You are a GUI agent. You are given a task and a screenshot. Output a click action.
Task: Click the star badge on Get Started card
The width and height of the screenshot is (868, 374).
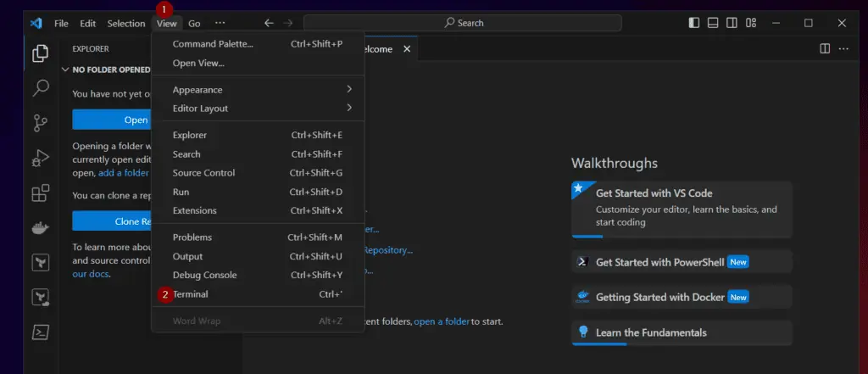click(578, 188)
